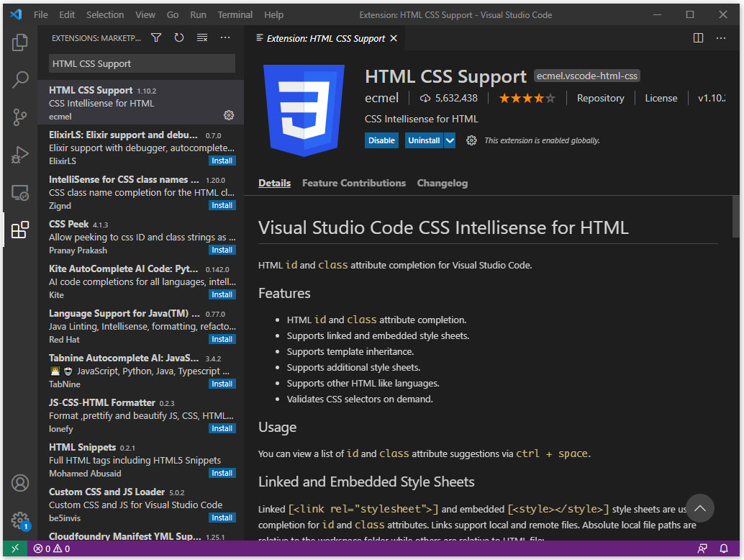The width and height of the screenshot is (744, 560).
Task: Click gear icon on HTML CSS Support row
Action: coord(229,115)
